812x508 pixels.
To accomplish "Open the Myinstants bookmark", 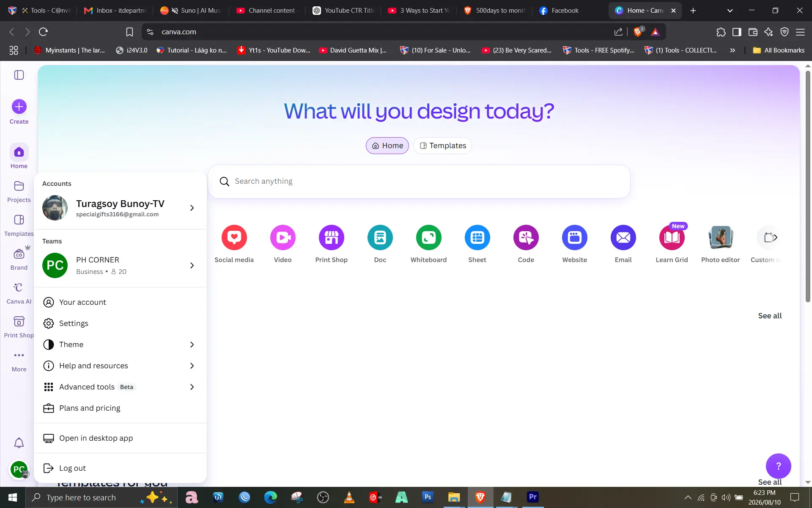I will point(70,50).
